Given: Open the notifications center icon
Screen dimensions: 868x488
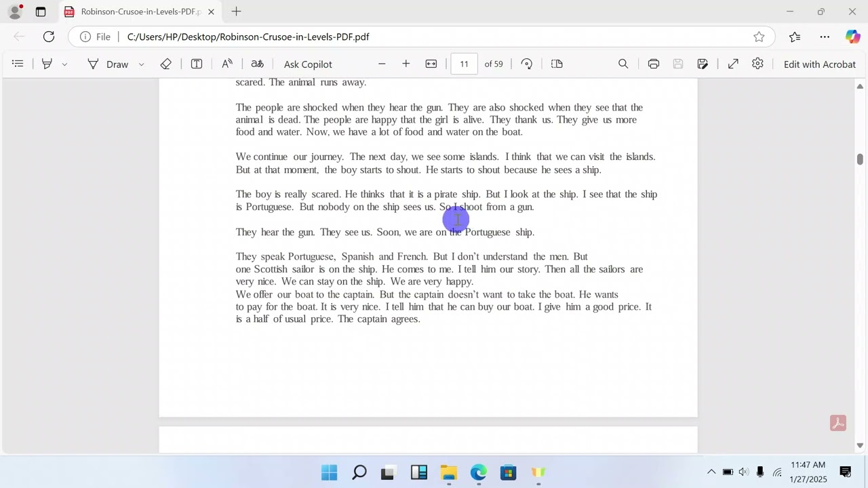Looking at the screenshot, I should (x=846, y=472).
